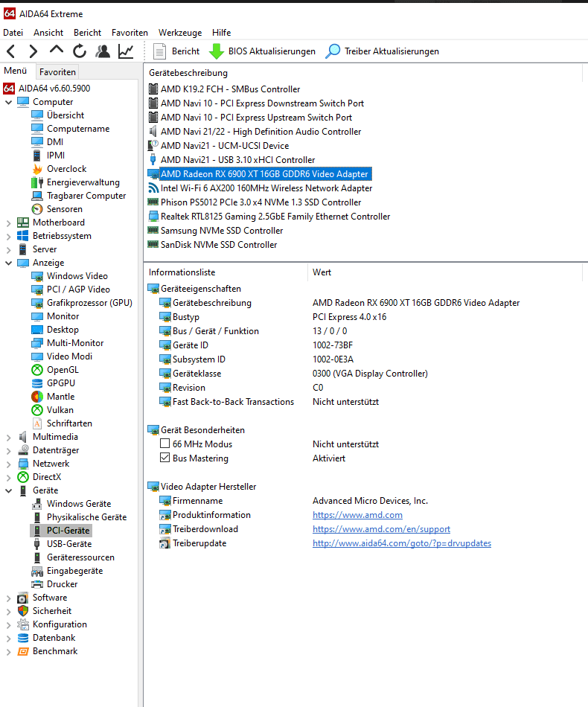Click the Drucker printer icon
Viewport: 588px width, 707px height.
[x=37, y=584]
